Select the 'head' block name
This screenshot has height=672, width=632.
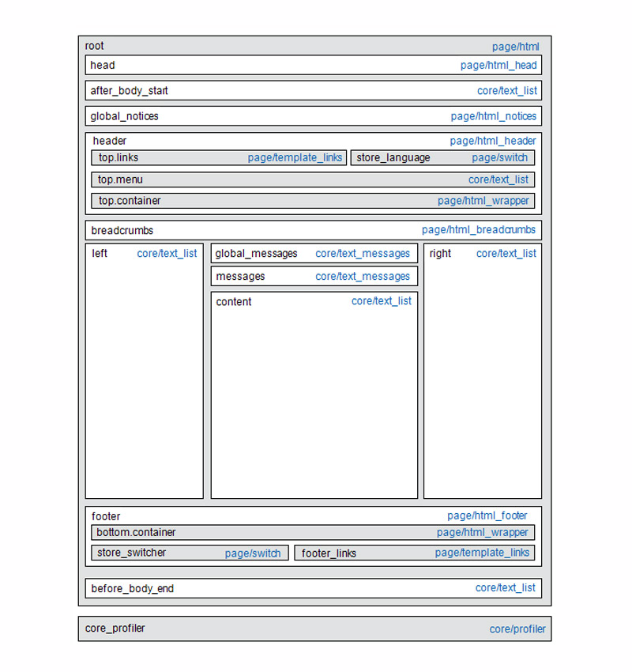[103, 65]
